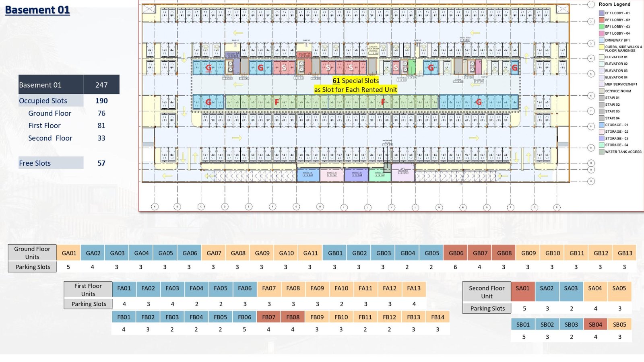Click the STORAGE - 04 legend swatch

[x=601, y=145]
